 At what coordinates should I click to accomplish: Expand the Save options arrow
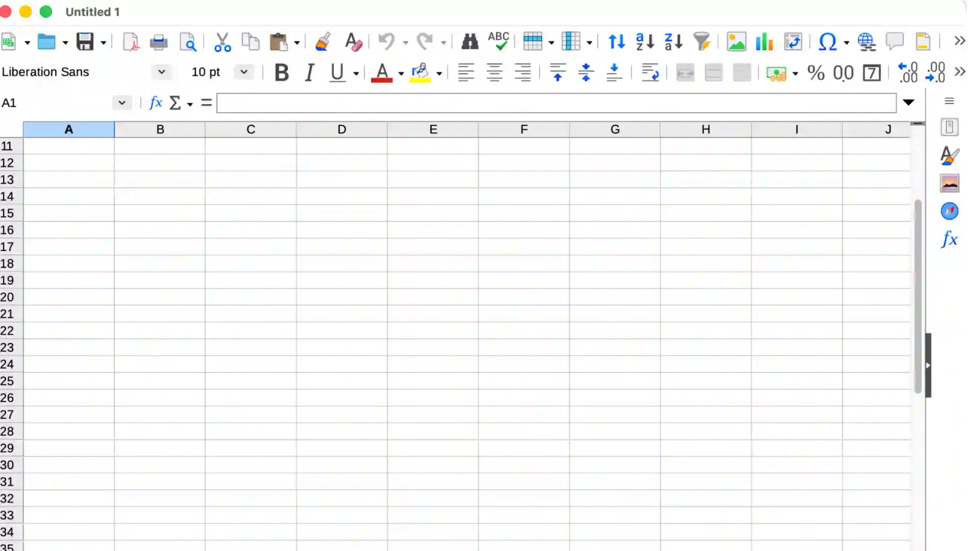(103, 43)
